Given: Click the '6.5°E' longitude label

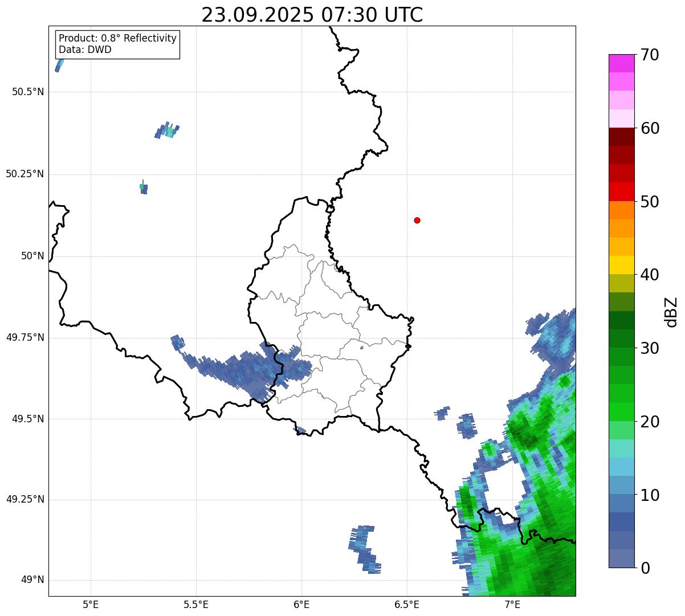Looking at the screenshot, I should [x=407, y=604].
